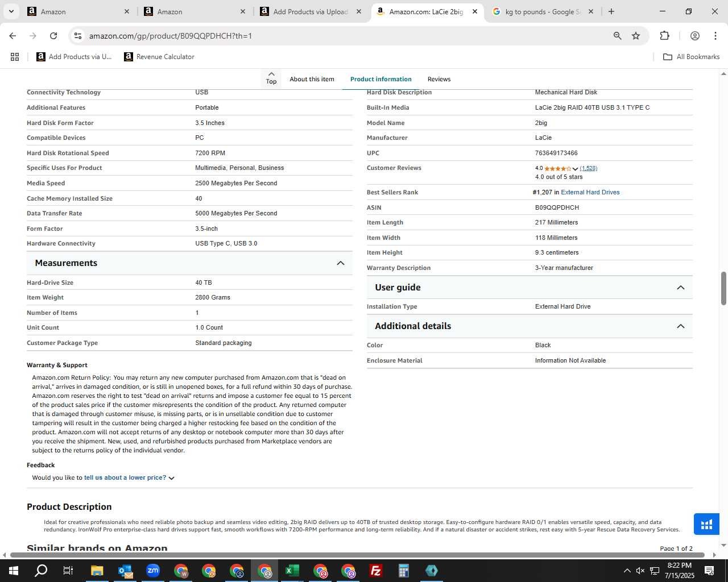Click the zoom magnifier icon in the address bar

pos(617,36)
